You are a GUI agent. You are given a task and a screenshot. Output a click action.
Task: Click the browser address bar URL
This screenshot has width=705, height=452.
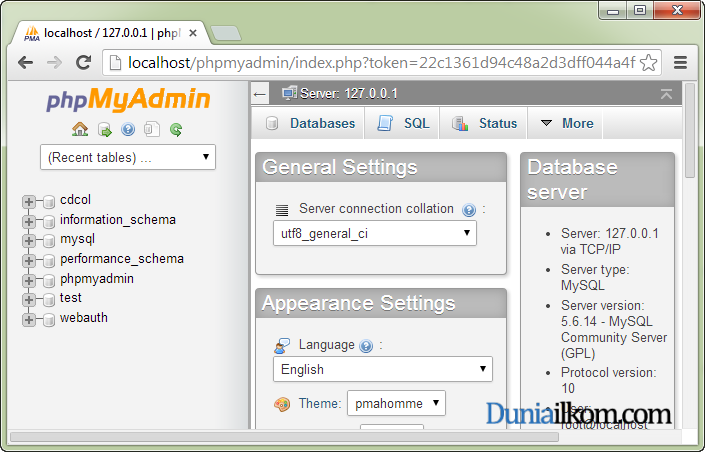point(381,63)
